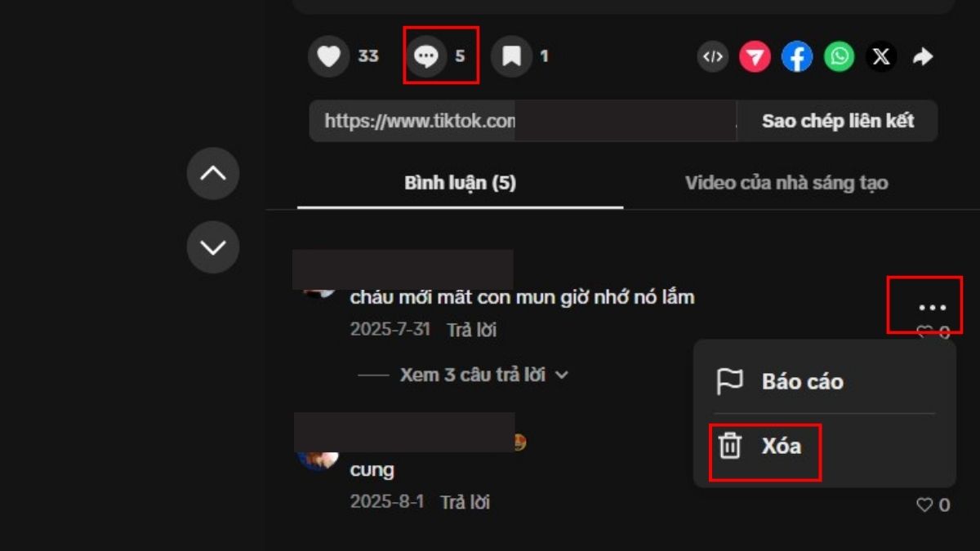Choose Xóa to delete the comment

click(x=824, y=446)
